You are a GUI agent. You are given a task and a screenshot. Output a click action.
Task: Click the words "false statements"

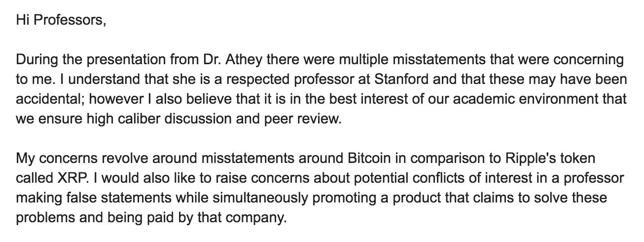107,198
